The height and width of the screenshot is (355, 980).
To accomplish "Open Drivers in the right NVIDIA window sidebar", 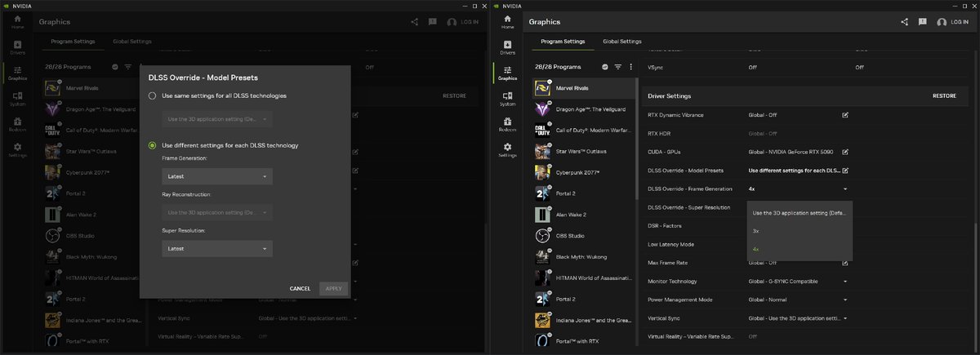I will [507, 47].
